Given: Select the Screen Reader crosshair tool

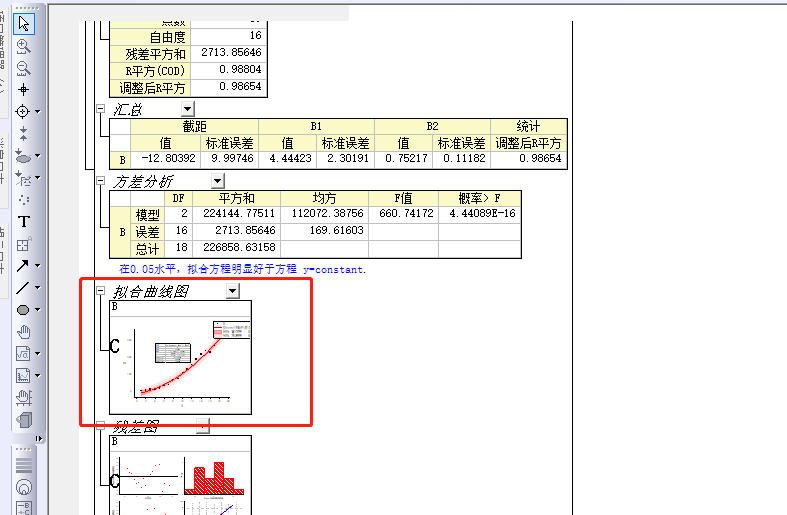Looking at the screenshot, I should coord(23,89).
